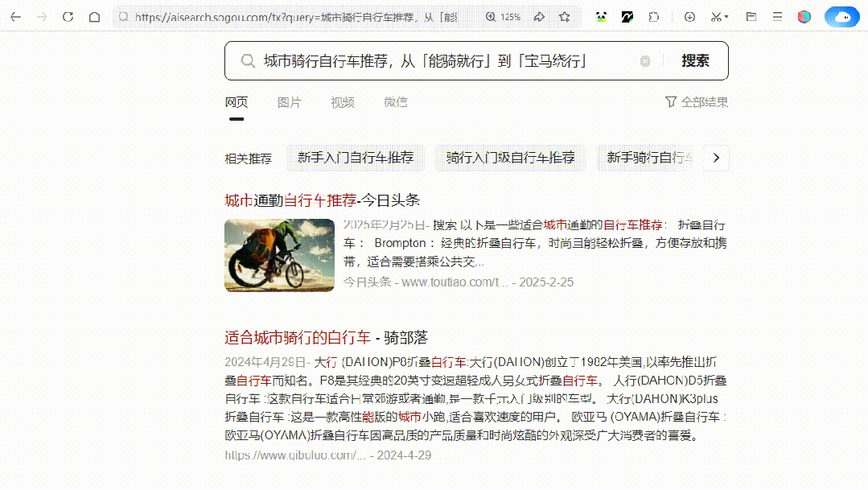Image resolution: width=868 pixels, height=490 pixels.
Task: Open the browser home page
Action: 95,17
